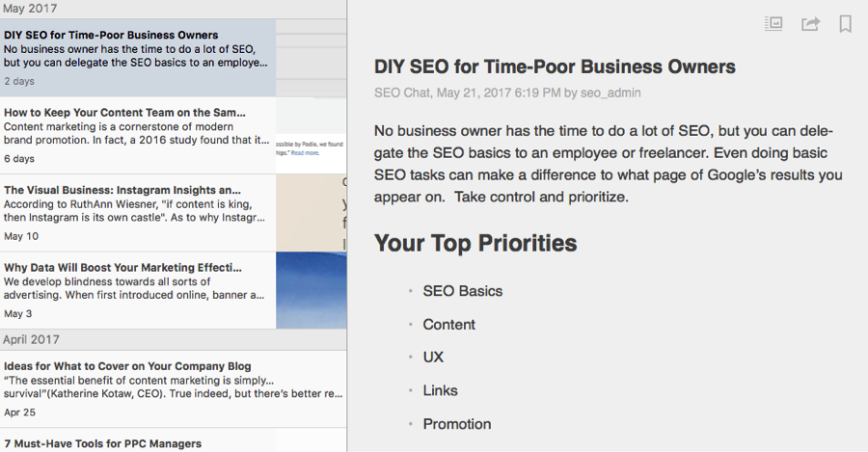Click the Promotion bullet item
The width and height of the screenshot is (868, 452).
click(457, 424)
